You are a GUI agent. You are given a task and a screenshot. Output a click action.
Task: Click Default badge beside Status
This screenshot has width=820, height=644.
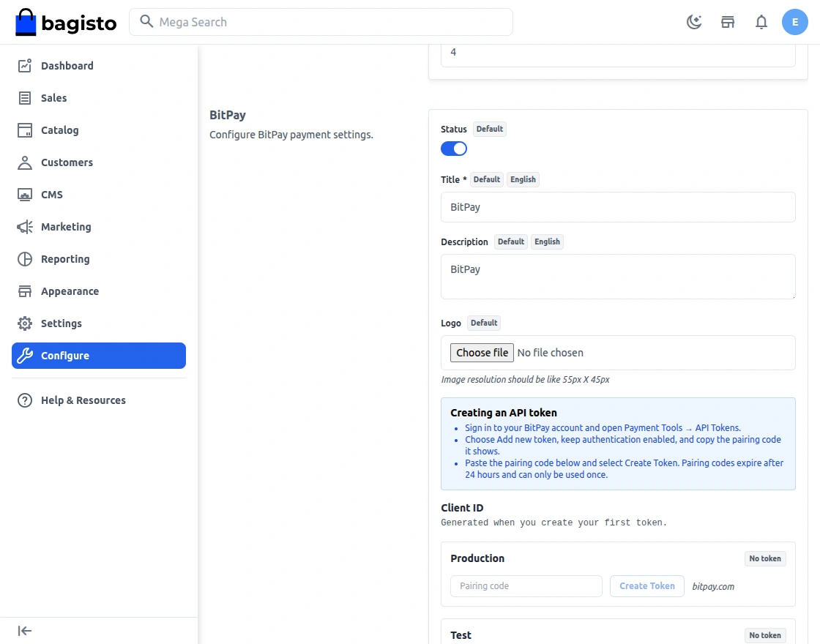pyautogui.click(x=490, y=129)
